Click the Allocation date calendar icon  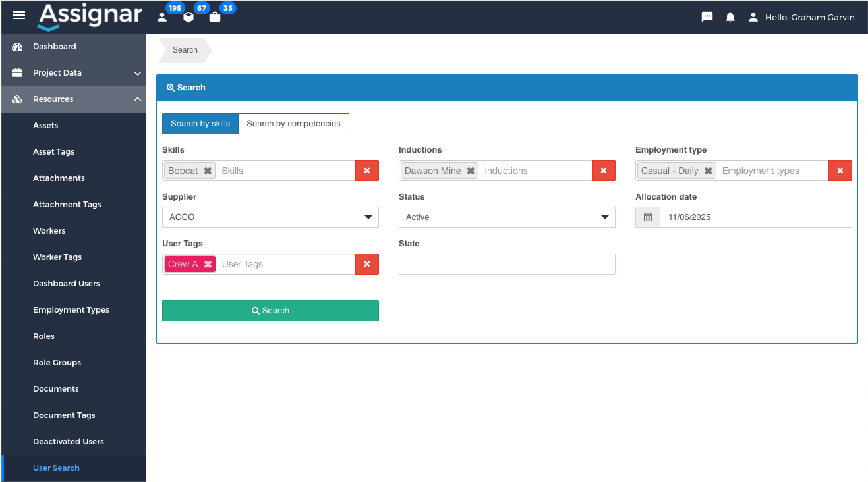[648, 217]
